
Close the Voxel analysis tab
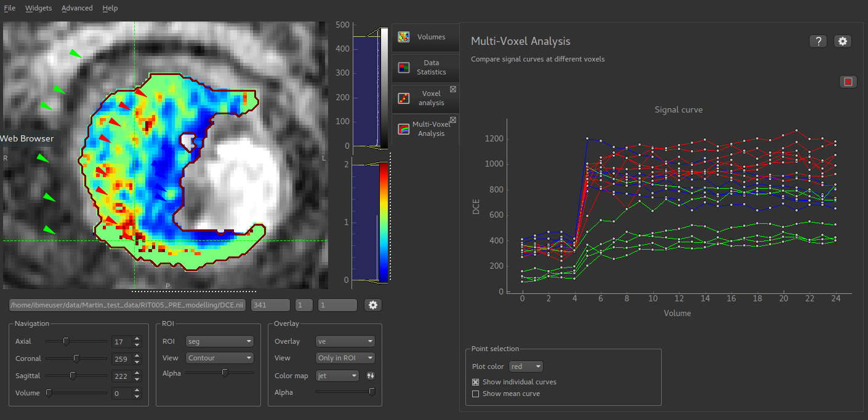pyautogui.click(x=453, y=89)
